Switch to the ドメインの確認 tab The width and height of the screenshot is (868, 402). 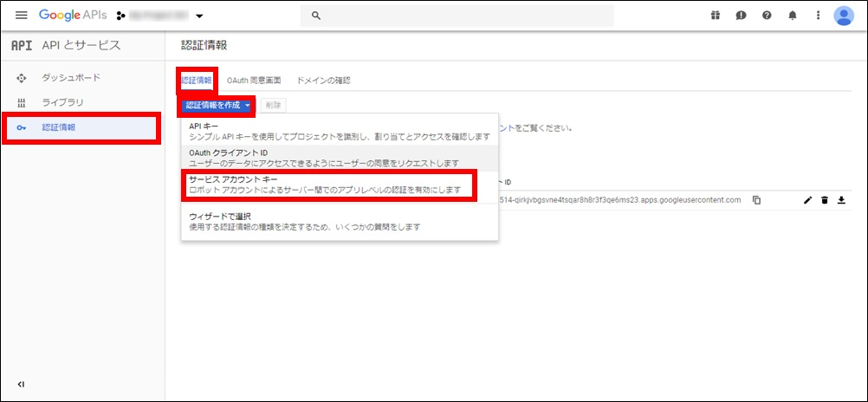point(324,81)
